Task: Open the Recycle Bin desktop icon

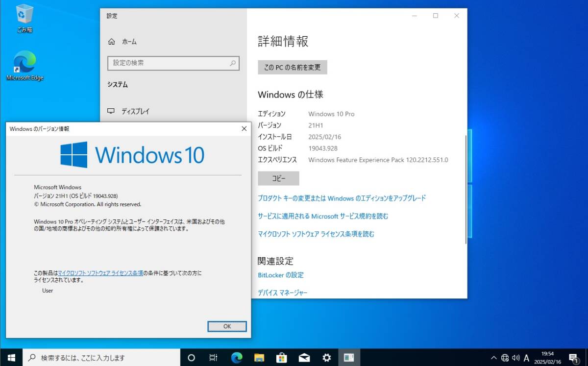Action: click(x=24, y=18)
